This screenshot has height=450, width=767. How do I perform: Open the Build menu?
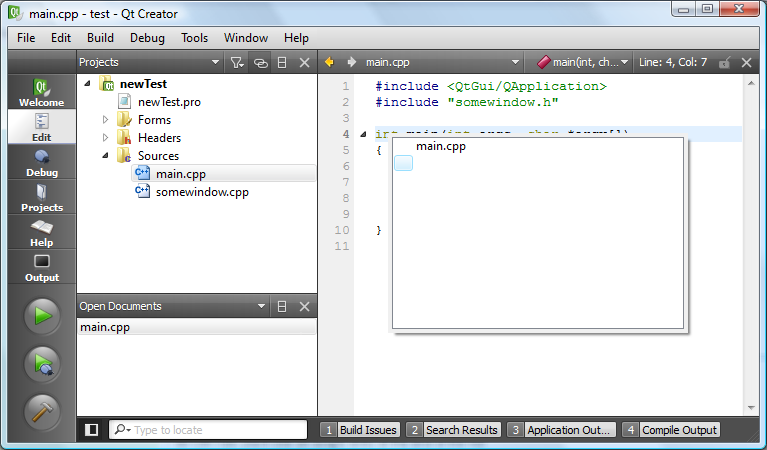[100, 38]
